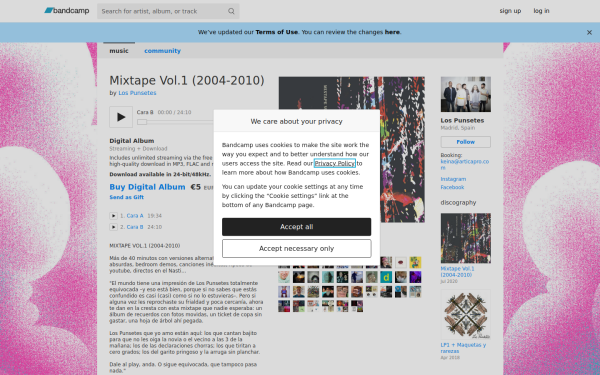Open the booking email link
Screen dimensions: 600x375
coord(465,165)
